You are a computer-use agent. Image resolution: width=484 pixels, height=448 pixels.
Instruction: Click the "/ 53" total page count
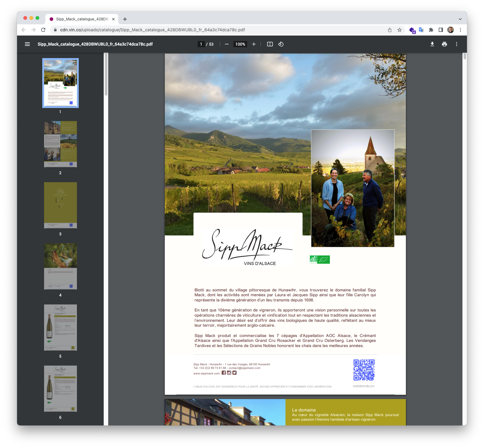tap(210, 44)
